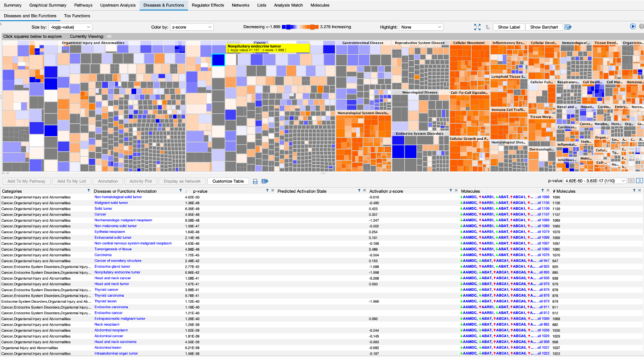The height and width of the screenshot is (357, 644).
Task: Expand treemap to full screen view
Action: click(x=477, y=27)
